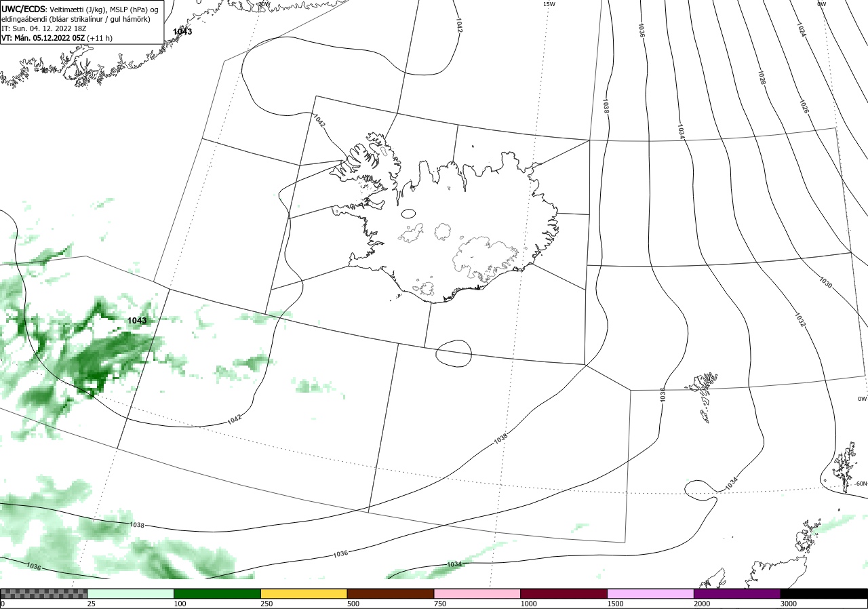The width and height of the screenshot is (868, 609).
Task: Click the legend value 100
Action: [180, 604]
